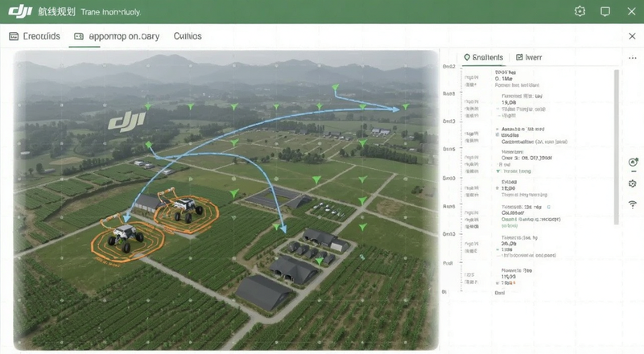Click the side panel vertical scrollbar
The height and width of the screenshot is (354, 644).
(x=616, y=147)
